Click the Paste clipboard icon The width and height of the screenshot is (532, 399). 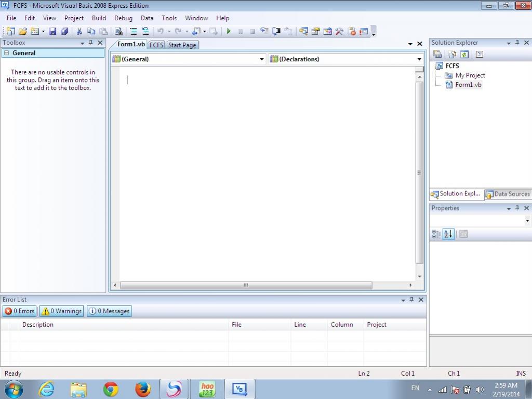(103, 31)
